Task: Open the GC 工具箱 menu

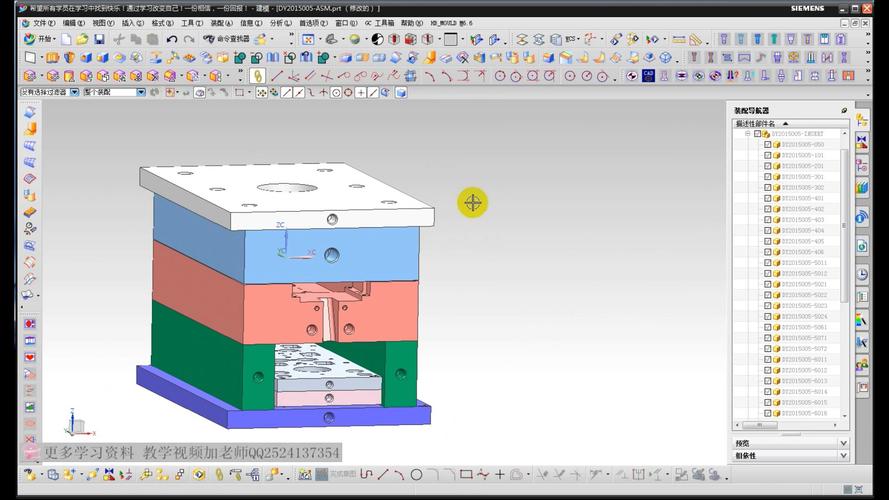Action: click(x=379, y=23)
